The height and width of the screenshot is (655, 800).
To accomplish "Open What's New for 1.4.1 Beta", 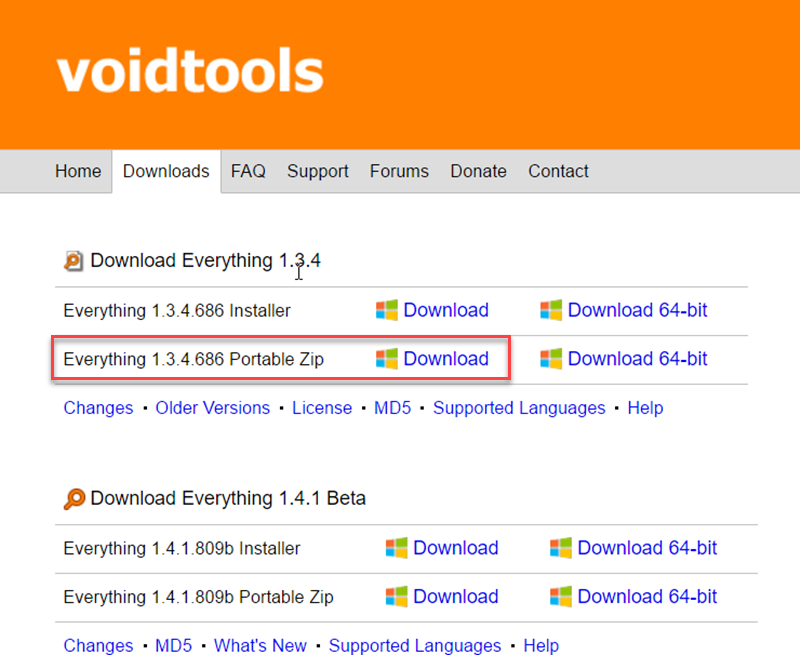I will tap(260, 646).
